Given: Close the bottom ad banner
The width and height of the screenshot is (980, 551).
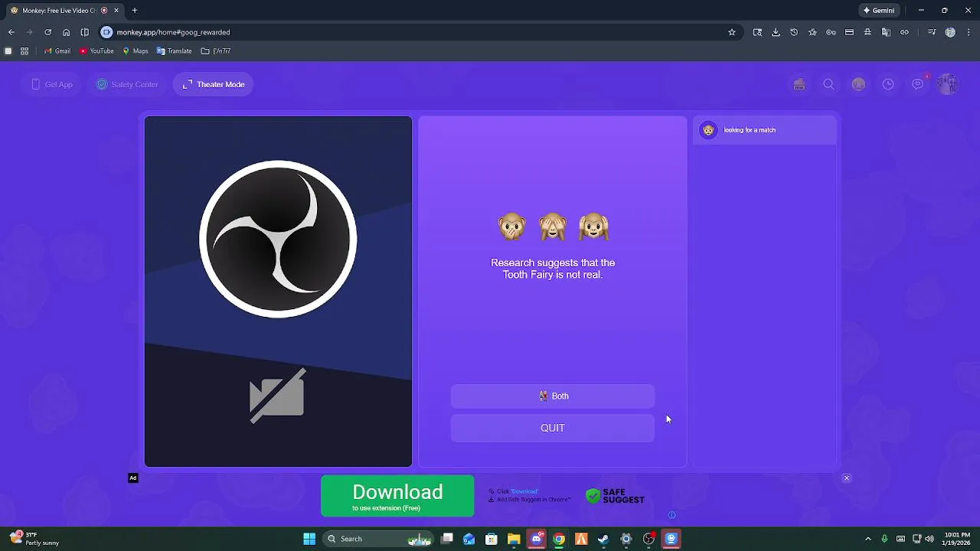Looking at the screenshot, I should [x=847, y=478].
